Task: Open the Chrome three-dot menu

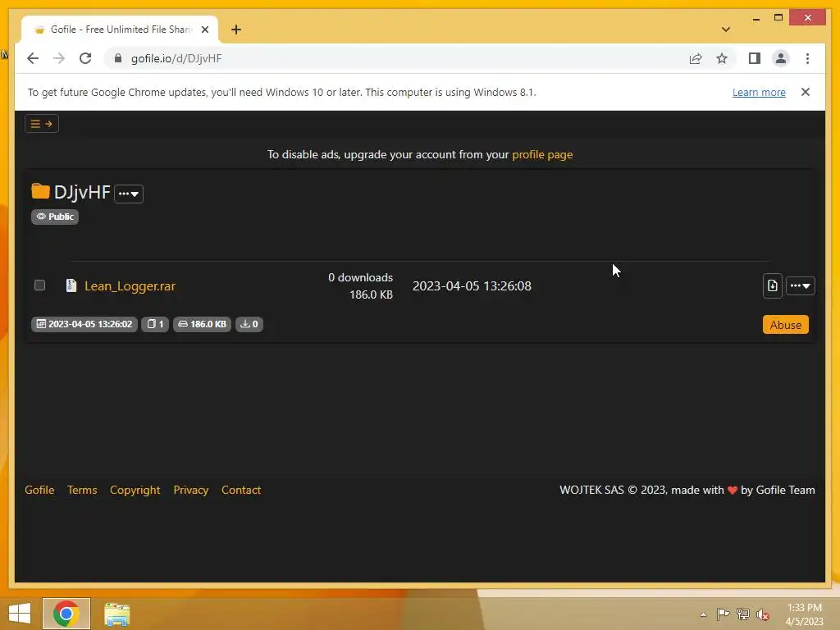Action: click(x=807, y=58)
